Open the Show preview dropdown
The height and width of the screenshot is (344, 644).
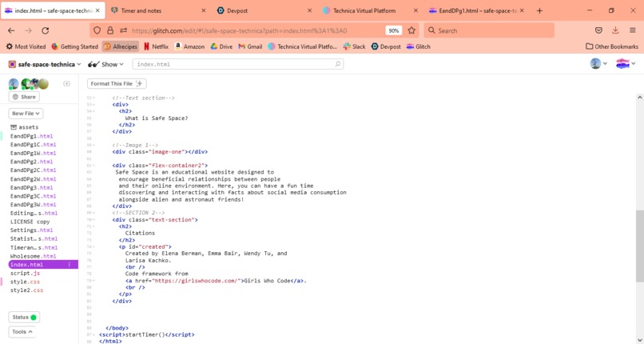coord(105,64)
